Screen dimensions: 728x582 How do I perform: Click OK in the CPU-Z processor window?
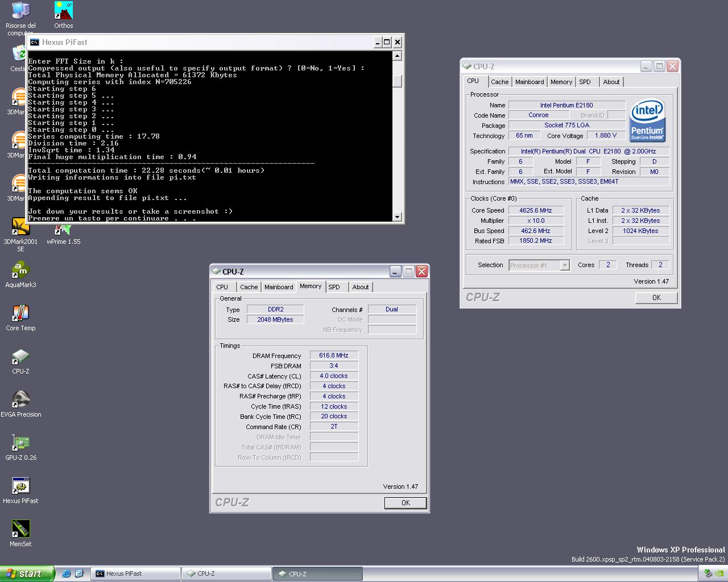point(656,298)
